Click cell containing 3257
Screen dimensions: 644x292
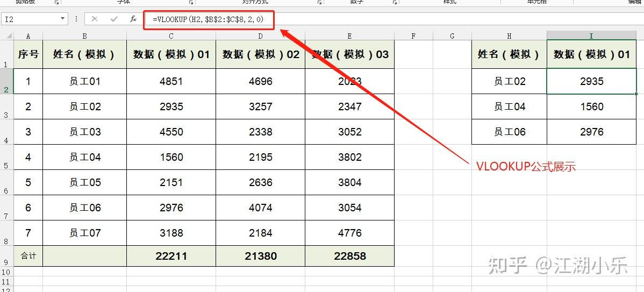click(260, 107)
